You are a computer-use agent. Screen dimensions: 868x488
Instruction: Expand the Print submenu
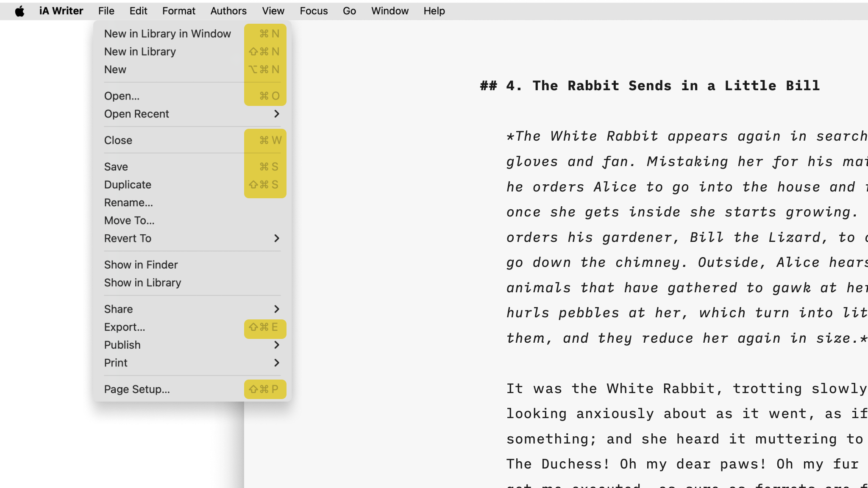click(116, 363)
